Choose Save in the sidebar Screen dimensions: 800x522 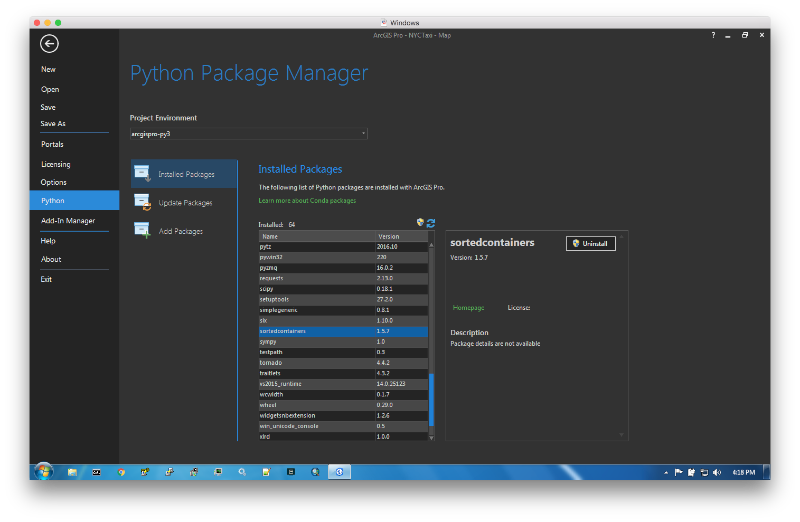[48, 107]
